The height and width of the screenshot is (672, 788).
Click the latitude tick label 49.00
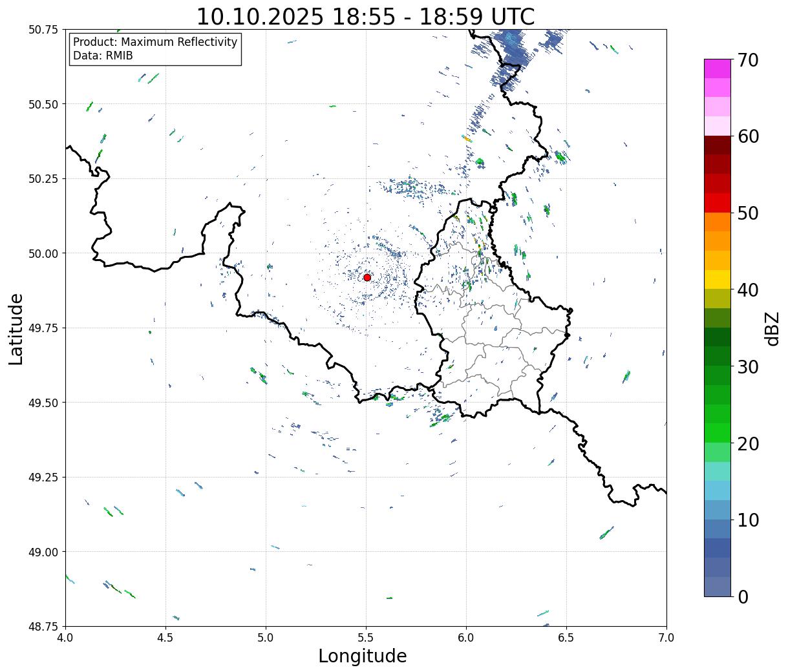[43, 552]
